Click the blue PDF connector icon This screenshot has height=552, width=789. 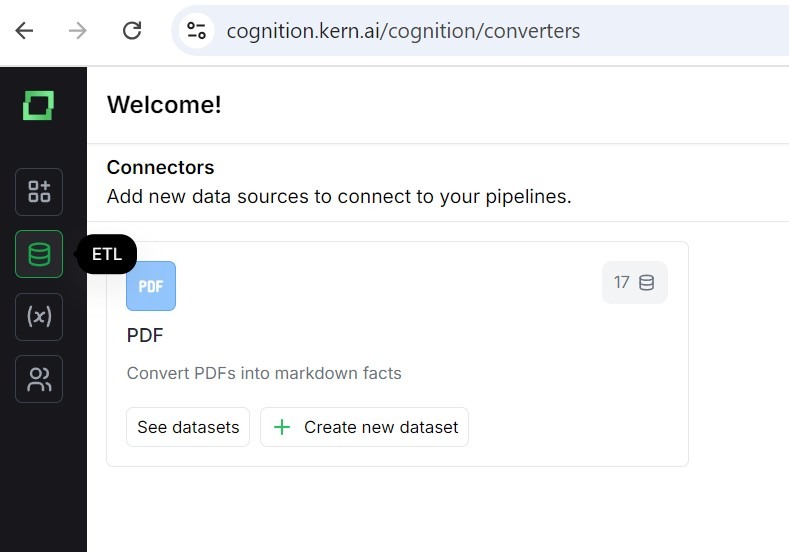click(151, 286)
